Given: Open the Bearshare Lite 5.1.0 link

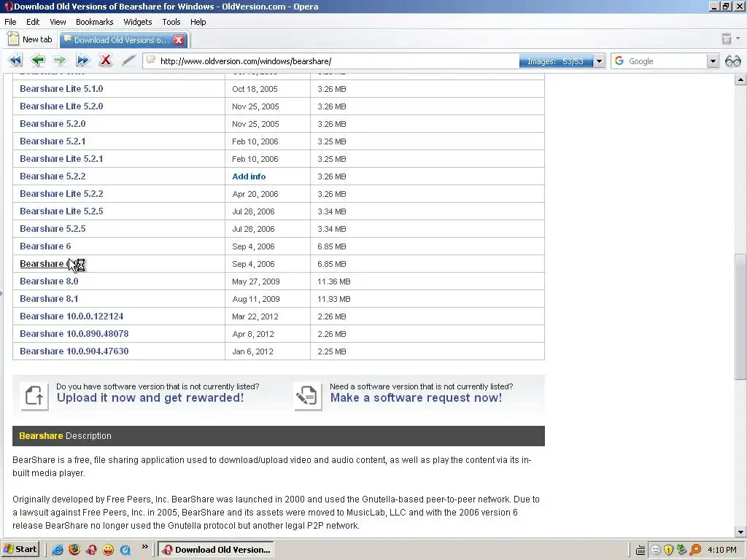Looking at the screenshot, I should (x=61, y=88).
